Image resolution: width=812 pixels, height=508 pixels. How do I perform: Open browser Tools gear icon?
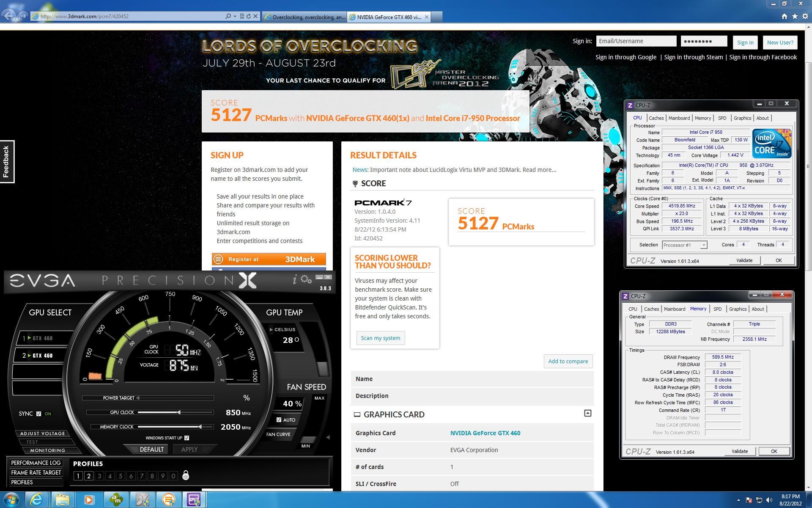click(x=805, y=16)
